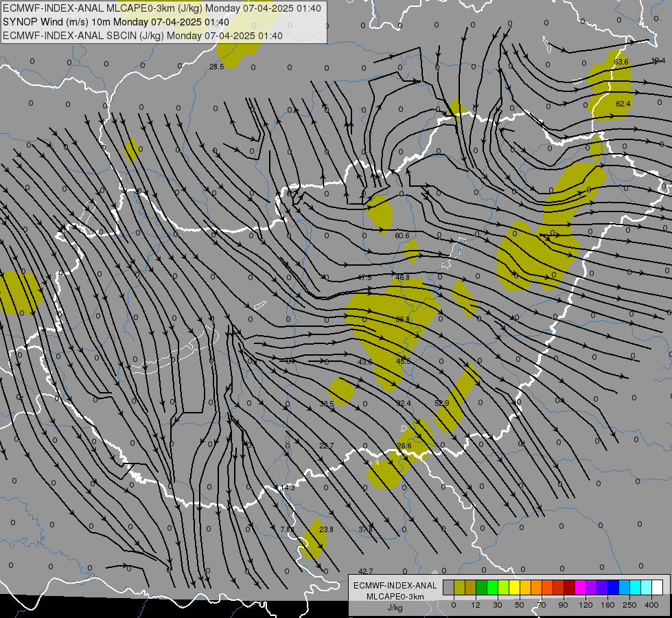Click the map value 33.5
Viewport: 672px width, 618px height.
pyautogui.click(x=327, y=404)
